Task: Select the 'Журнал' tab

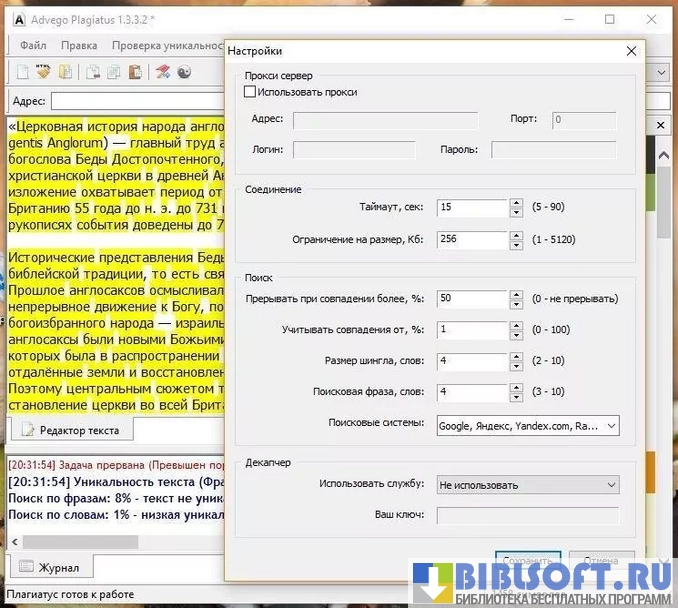Action: point(50,567)
